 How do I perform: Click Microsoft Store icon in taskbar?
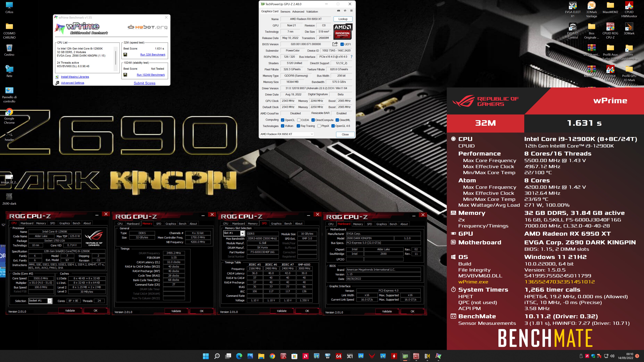click(x=294, y=356)
